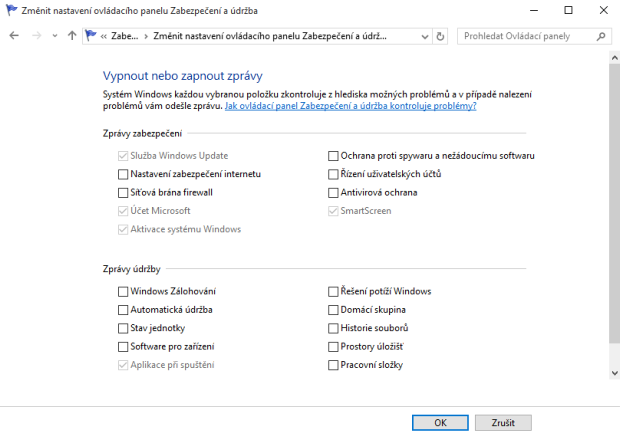Image resolution: width=620 pixels, height=437 pixels.
Task: Enable Nastavení zabezpečení internetu checkbox
Action: coord(123,174)
